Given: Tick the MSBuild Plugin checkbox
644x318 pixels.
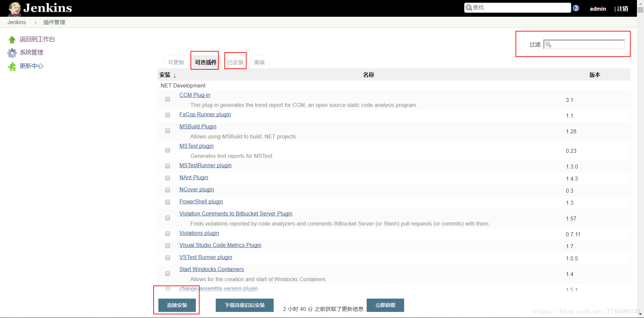Looking at the screenshot, I should tap(168, 131).
